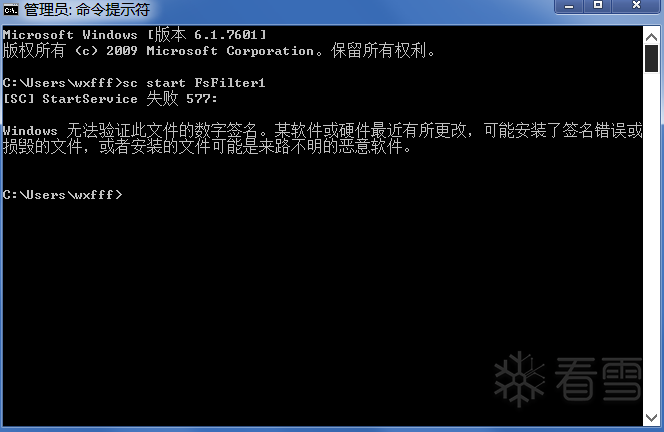This screenshot has height=432, width=664.
Task: Click the 2009 Microsoft Corporation copyright line
Action: tap(219, 51)
